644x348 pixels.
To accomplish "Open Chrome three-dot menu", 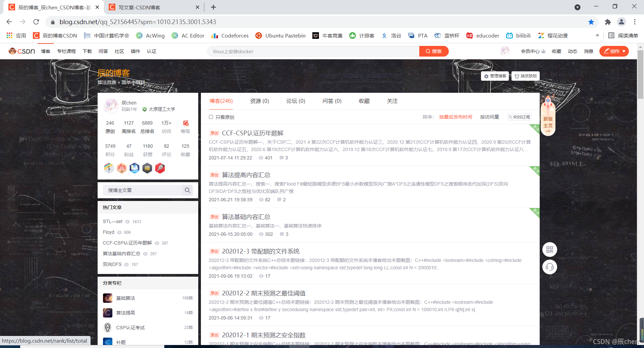I will pyautogui.click(x=635, y=22).
